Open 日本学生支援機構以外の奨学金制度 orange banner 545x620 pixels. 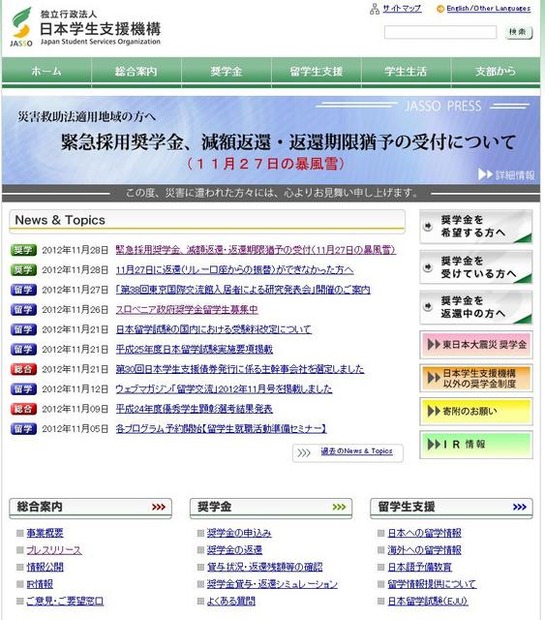click(476, 378)
